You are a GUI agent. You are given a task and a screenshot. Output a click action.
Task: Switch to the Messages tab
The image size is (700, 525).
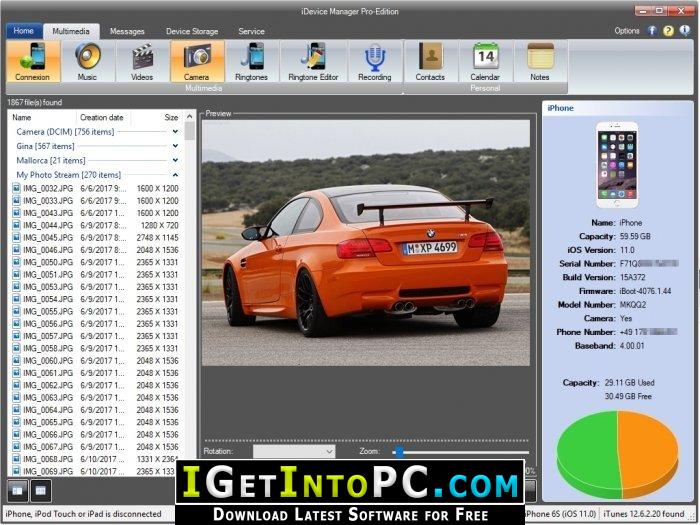point(127,31)
